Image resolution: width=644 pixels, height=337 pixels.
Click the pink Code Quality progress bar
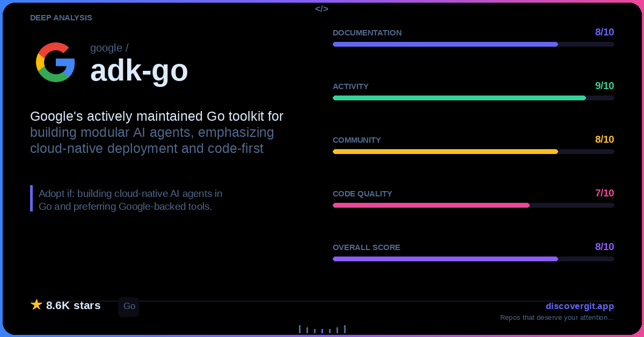pyautogui.click(x=473, y=205)
